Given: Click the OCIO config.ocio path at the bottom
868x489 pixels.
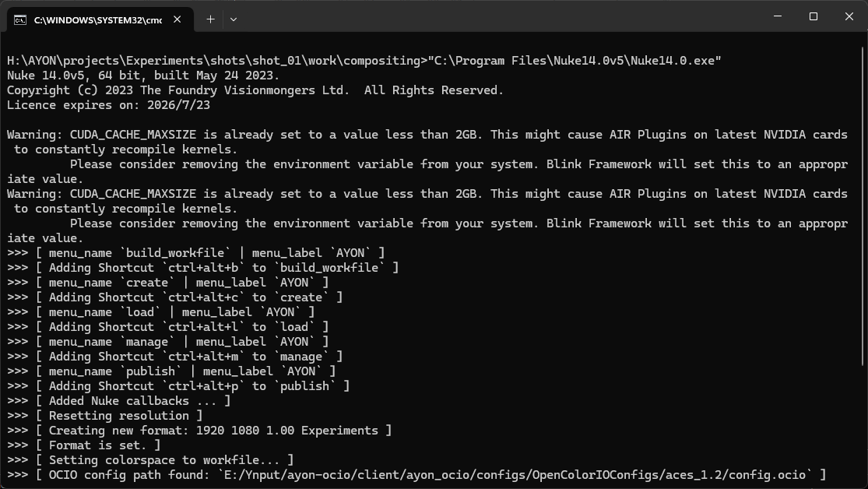Looking at the screenshot, I should coord(519,474).
